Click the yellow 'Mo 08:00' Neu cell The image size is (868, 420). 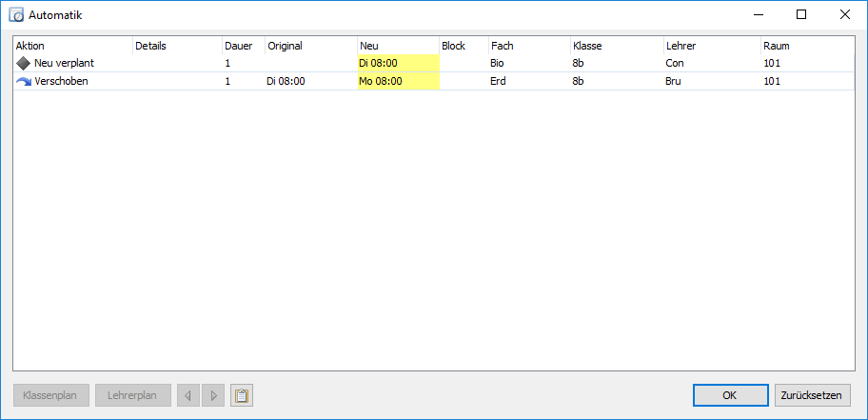(x=399, y=82)
